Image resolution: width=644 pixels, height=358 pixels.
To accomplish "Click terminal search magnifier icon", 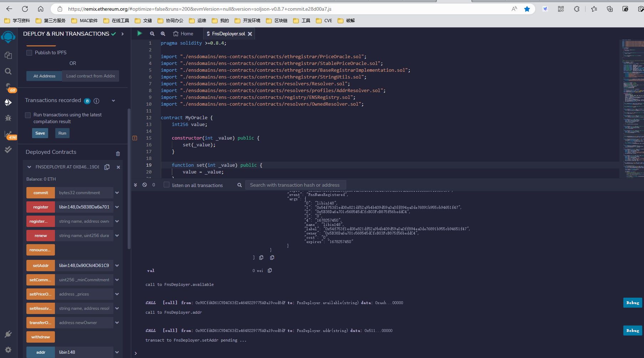I will click(240, 185).
